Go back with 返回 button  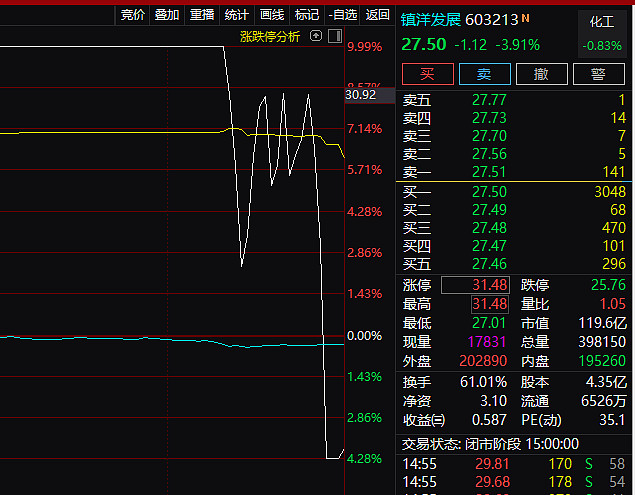click(377, 15)
